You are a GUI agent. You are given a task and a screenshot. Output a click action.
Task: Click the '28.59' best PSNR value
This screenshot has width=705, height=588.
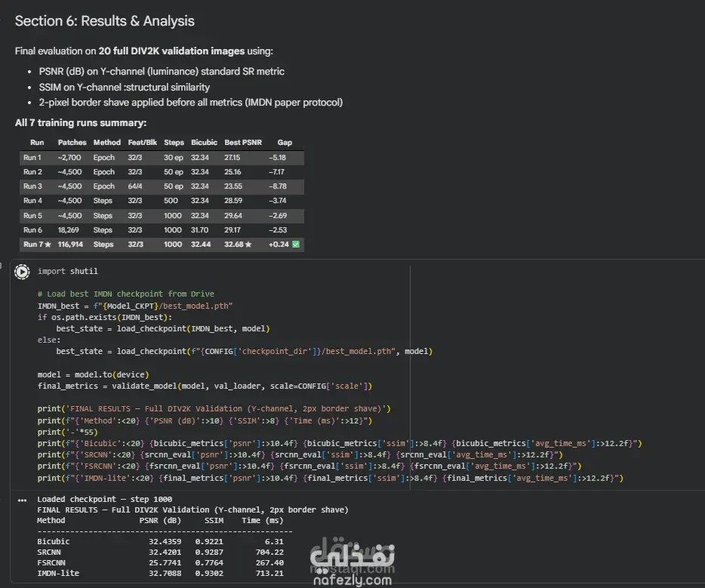click(233, 201)
